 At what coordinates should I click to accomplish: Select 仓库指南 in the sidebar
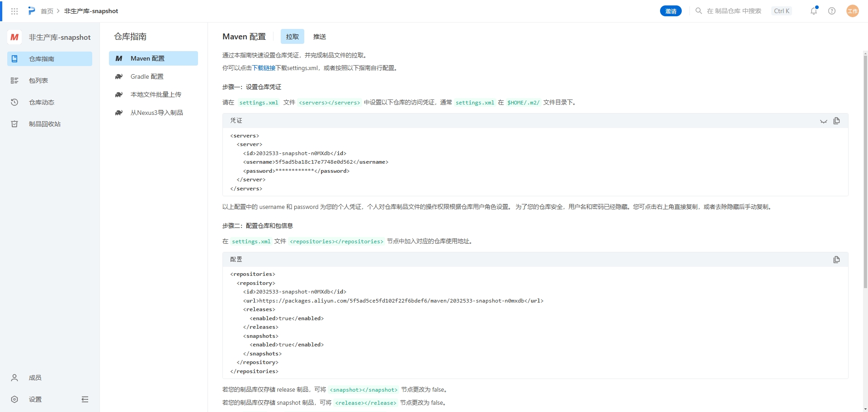pyautogui.click(x=50, y=59)
